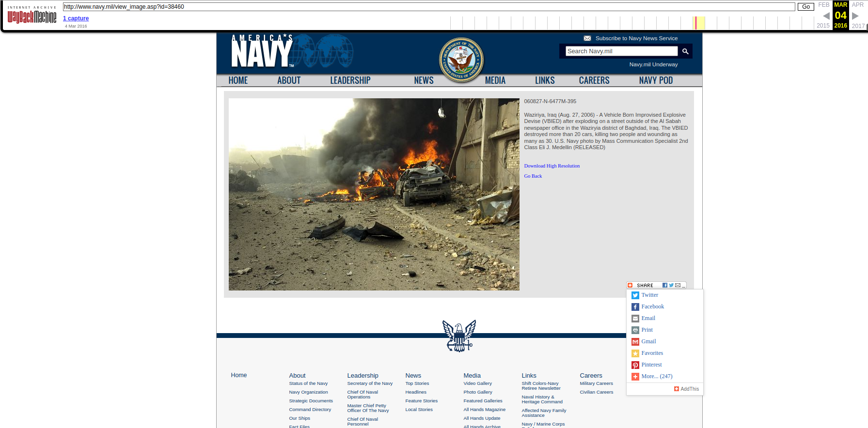The image size is (868, 428).
Task: Click the Facebook icon in share menu
Action: [635, 307]
